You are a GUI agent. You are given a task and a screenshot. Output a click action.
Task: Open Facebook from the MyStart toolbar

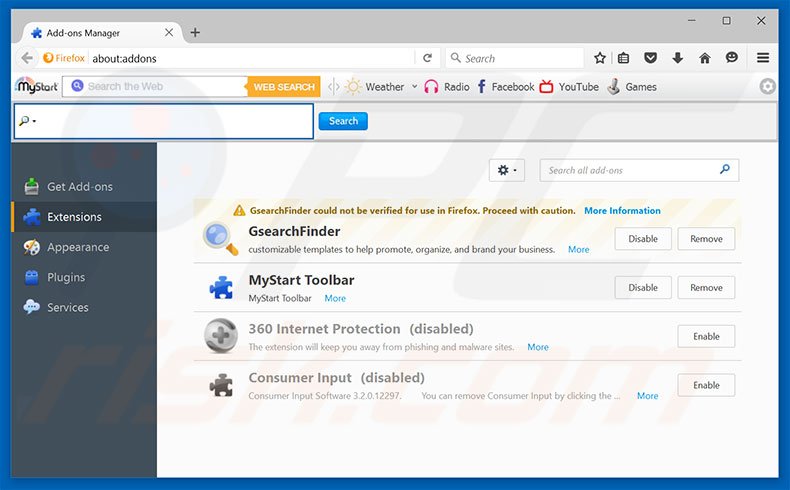[x=505, y=87]
